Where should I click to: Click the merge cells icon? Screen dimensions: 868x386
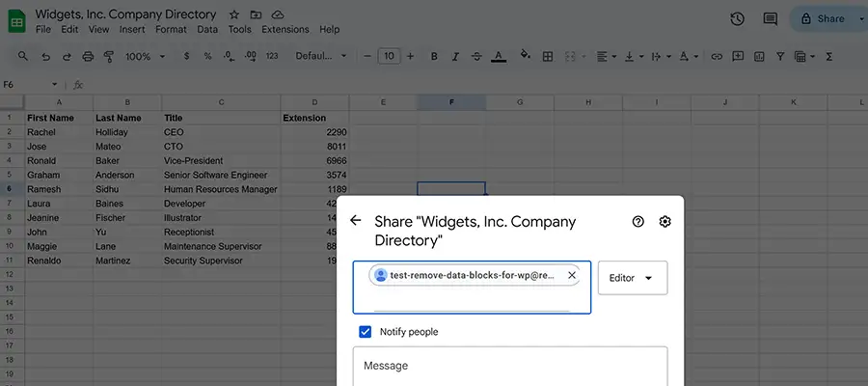tap(570, 56)
